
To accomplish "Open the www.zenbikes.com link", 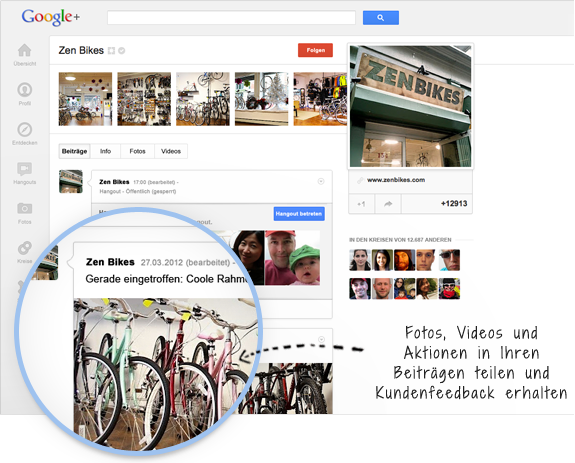I will point(396,180).
